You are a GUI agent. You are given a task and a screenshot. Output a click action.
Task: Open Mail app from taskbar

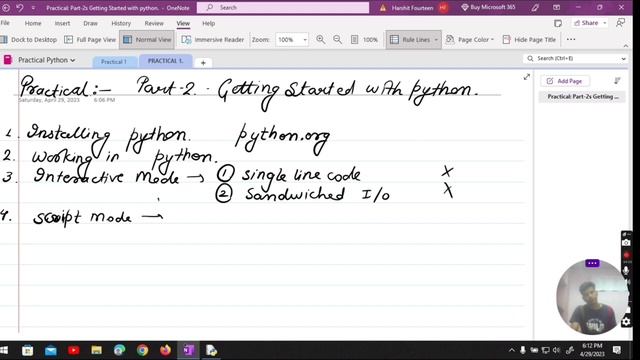point(51,350)
